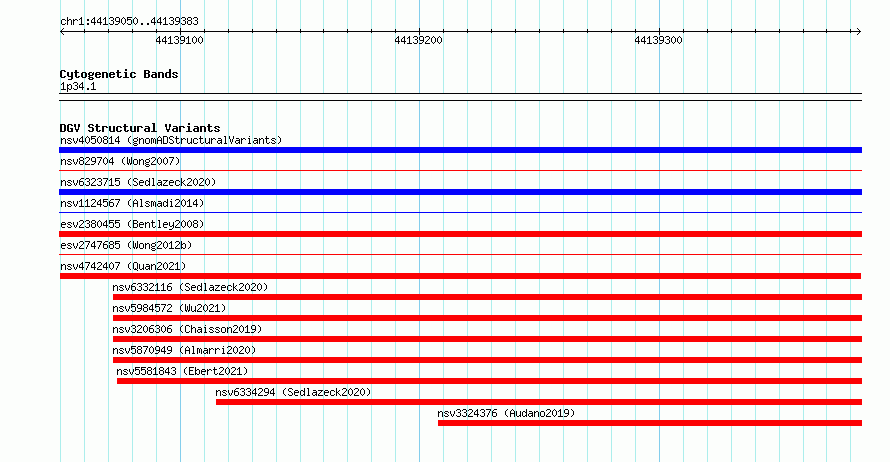Viewport: 890px width, 462px height.
Task: Click nsv1124567 (Alsmadi2014) label
Action: click(132, 203)
